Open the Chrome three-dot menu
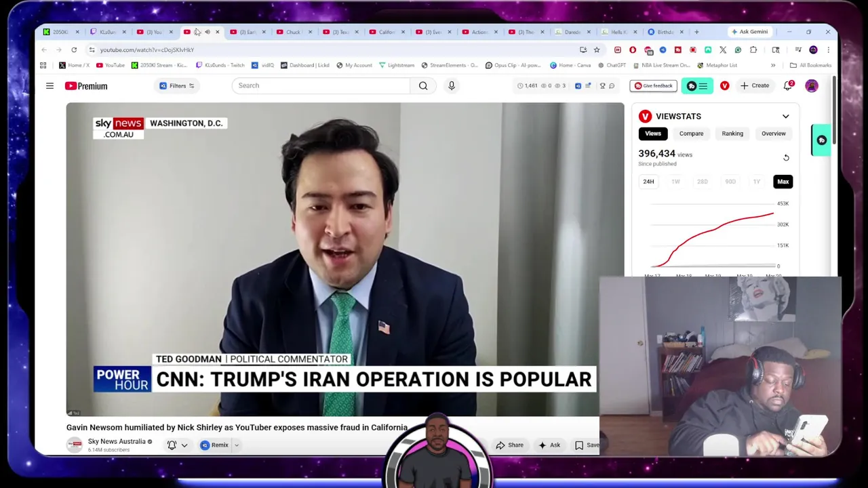This screenshot has height=488, width=868. point(828,49)
